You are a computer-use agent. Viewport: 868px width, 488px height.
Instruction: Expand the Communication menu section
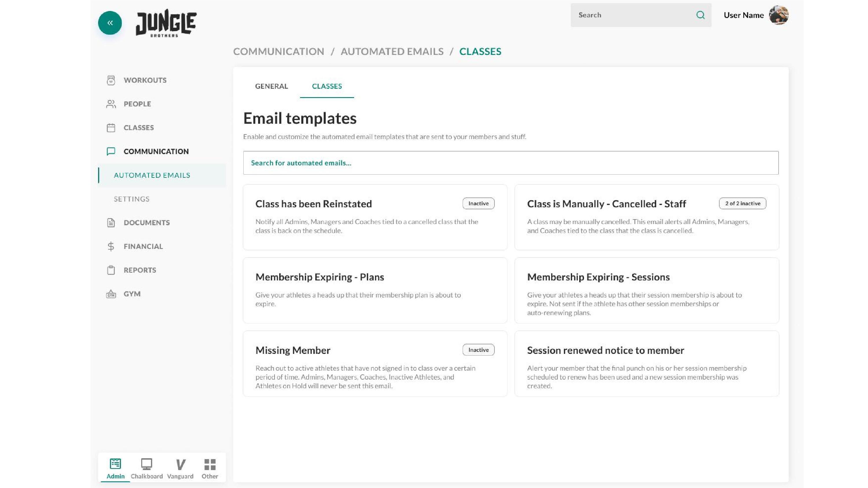tap(156, 151)
